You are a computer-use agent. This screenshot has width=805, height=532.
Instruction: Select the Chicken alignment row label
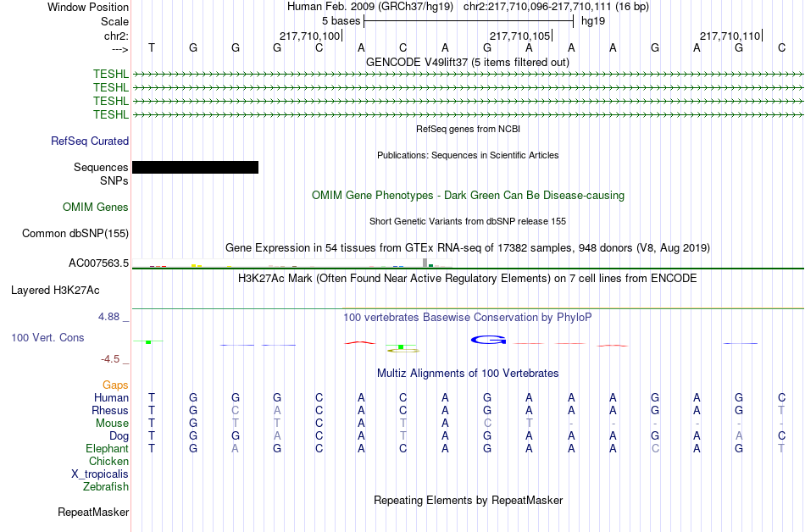coord(108,461)
